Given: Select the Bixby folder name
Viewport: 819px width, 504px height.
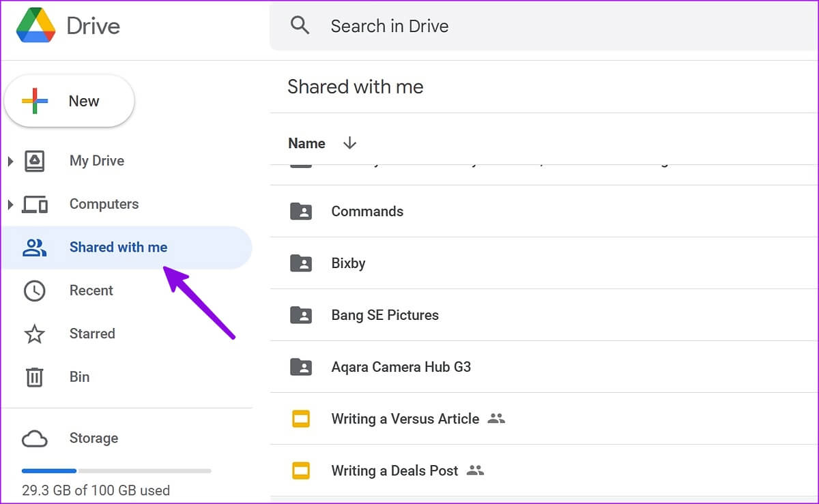Looking at the screenshot, I should (x=348, y=263).
